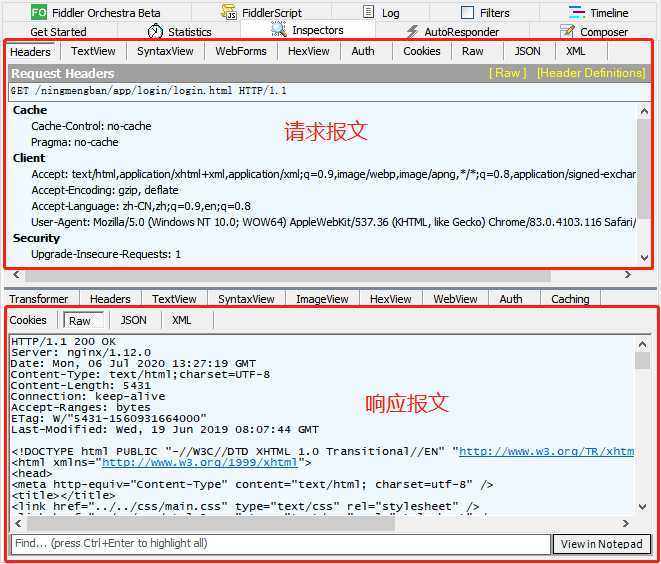Click the Log document icon
661x564 pixels.
coord(368,12)
